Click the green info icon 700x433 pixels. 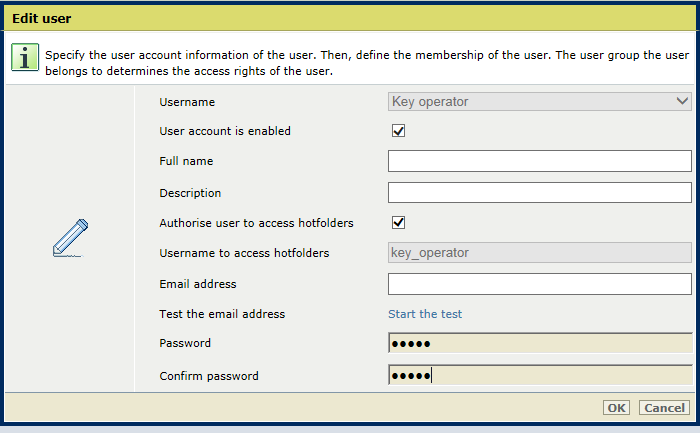pyautogui.click(x=25, y=57)
